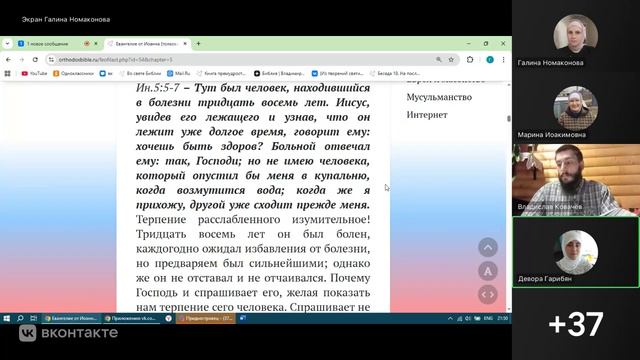Click the volume icon in system tray
Image resolution: width=640 pixels, height=360 pixels.
[468, 318]
